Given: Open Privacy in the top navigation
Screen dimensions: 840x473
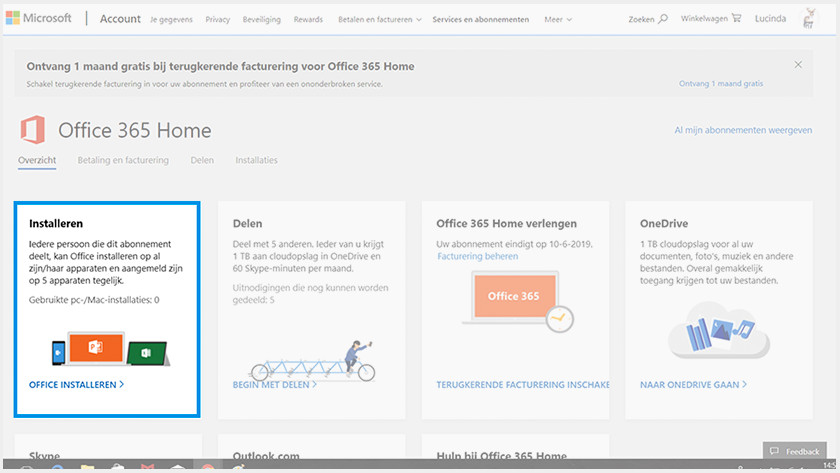Looking at the screenshot, I should click(x=218, y=19).
